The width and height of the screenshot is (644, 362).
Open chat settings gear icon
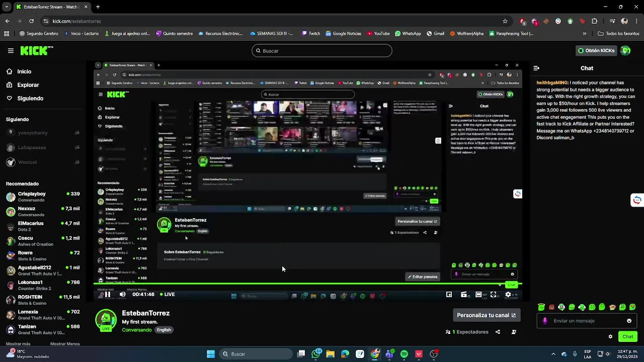click(610, 337)
